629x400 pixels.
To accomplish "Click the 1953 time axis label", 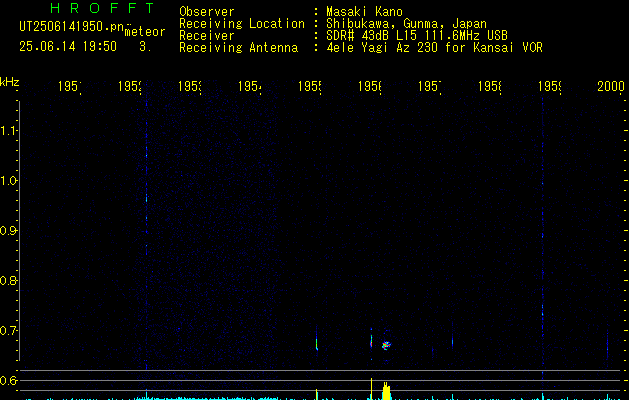I will point(190,86).
